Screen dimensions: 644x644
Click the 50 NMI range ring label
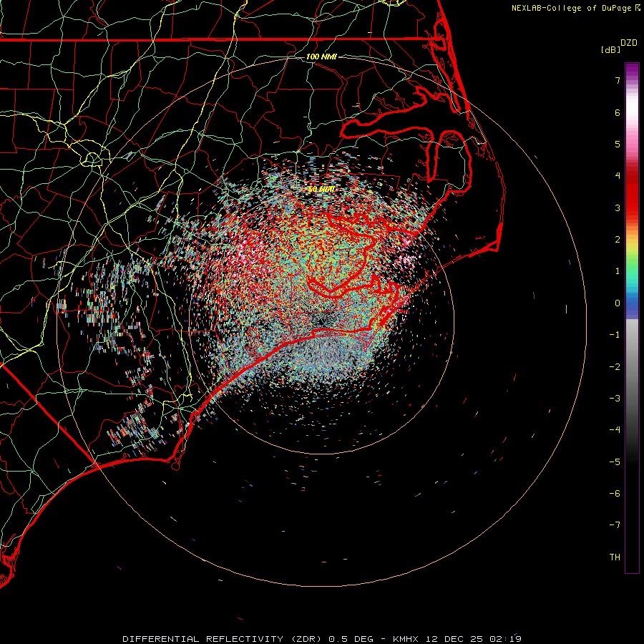point(321,190)
